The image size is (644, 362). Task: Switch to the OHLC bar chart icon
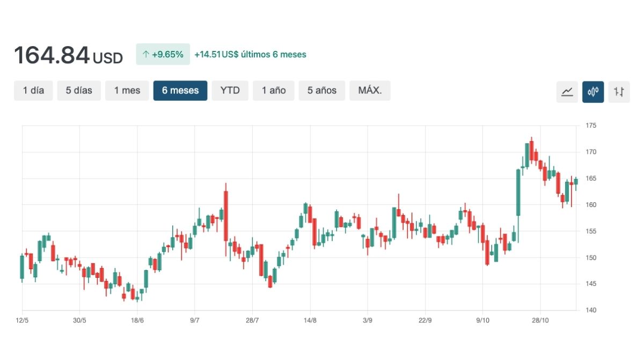click(619, 92)
